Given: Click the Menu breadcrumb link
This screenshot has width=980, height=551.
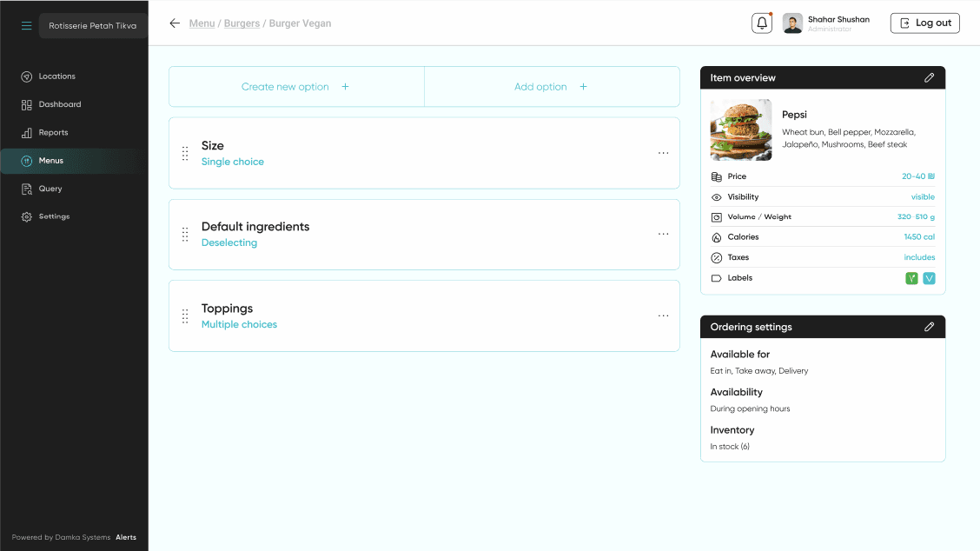Looking at the screenshot, I should (x=202, y=23).
